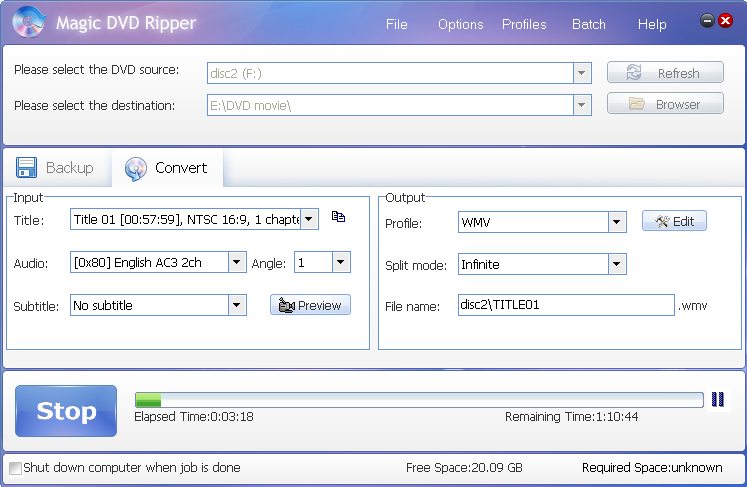This screenshot has height=487, width=747.
Task: Open the Angle dropdown
Action: point(341,262)
